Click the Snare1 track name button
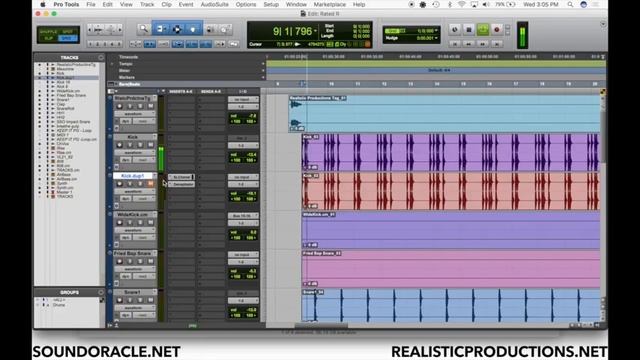640x360 pixels. tap(133, 292)
